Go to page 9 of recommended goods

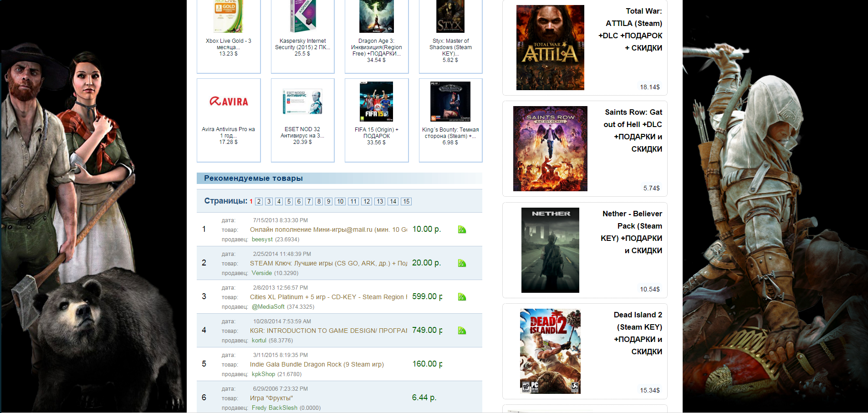(x=328, y=201)
